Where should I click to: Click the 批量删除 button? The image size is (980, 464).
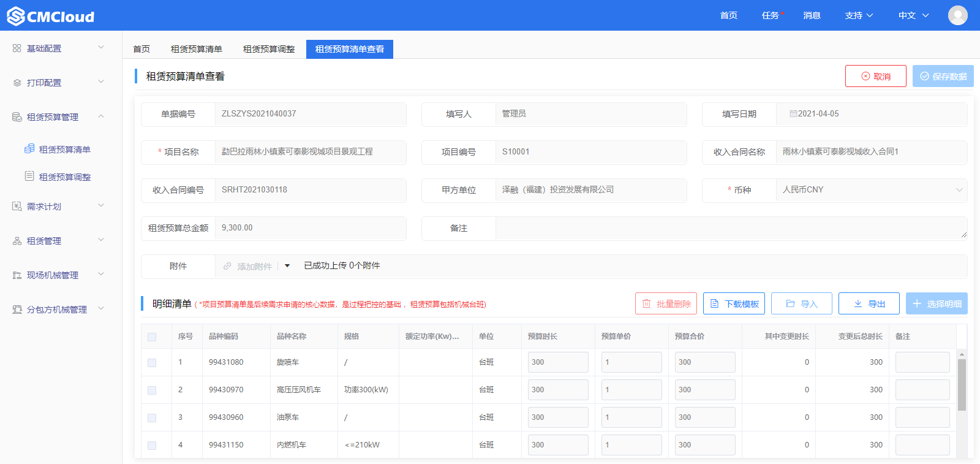[666, 303]
